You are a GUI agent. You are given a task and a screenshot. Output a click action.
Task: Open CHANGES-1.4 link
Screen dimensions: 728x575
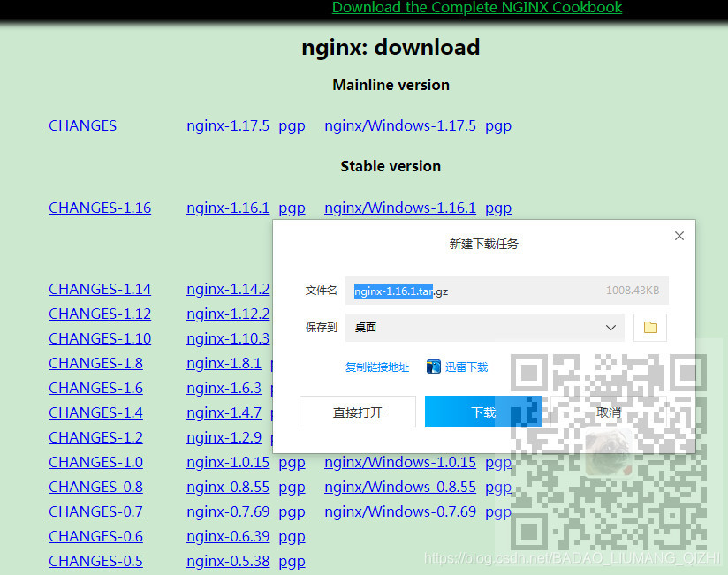[x=95, y=412]
